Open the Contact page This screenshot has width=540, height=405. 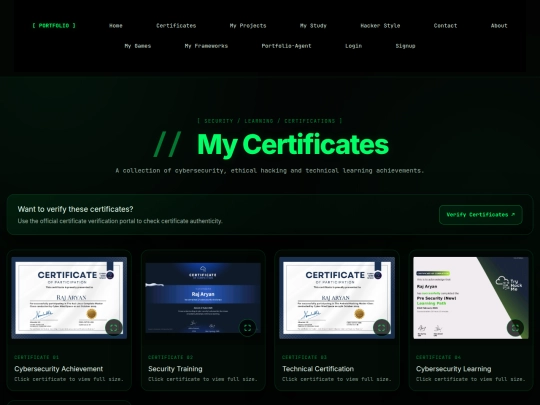[x=445, y=25]
